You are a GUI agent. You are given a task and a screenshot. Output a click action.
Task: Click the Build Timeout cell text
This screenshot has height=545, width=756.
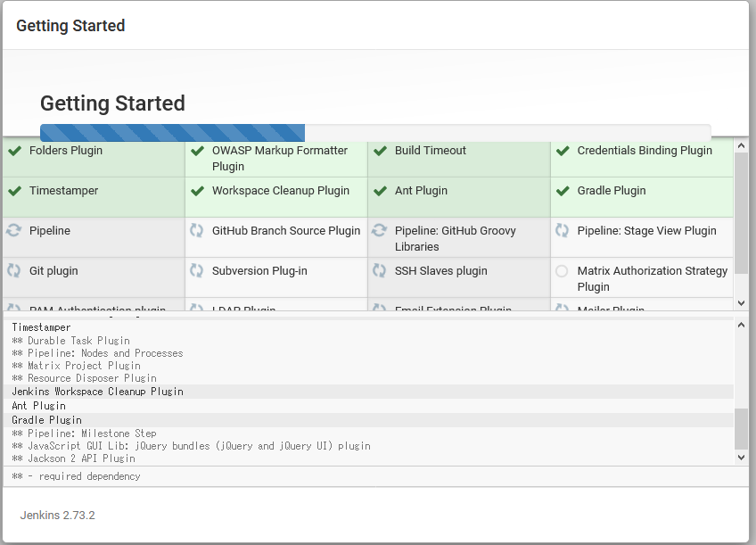[x=430, y=151]
